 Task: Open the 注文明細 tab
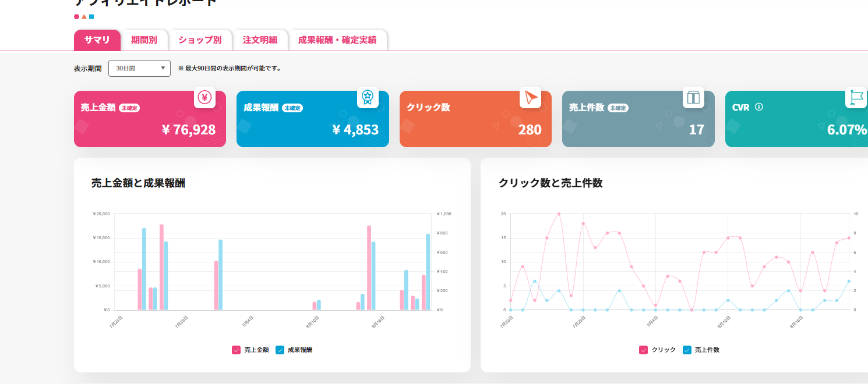(260, 40)
